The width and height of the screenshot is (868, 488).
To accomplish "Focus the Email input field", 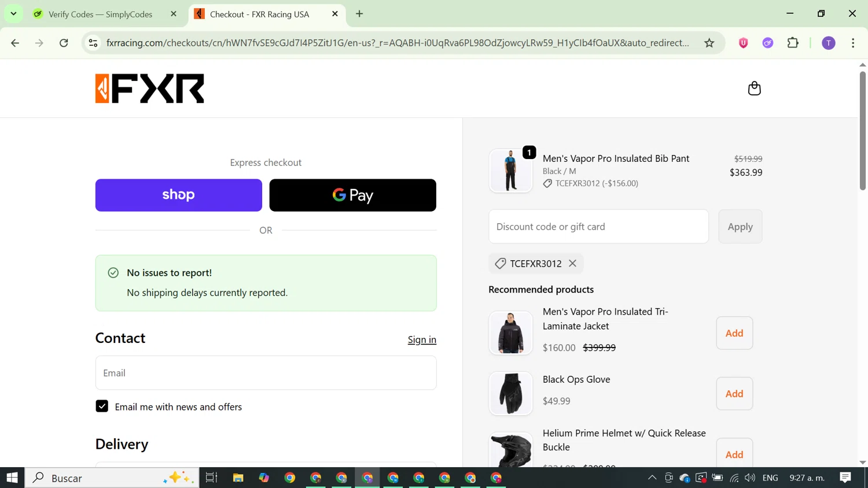I will coord(266,373).
